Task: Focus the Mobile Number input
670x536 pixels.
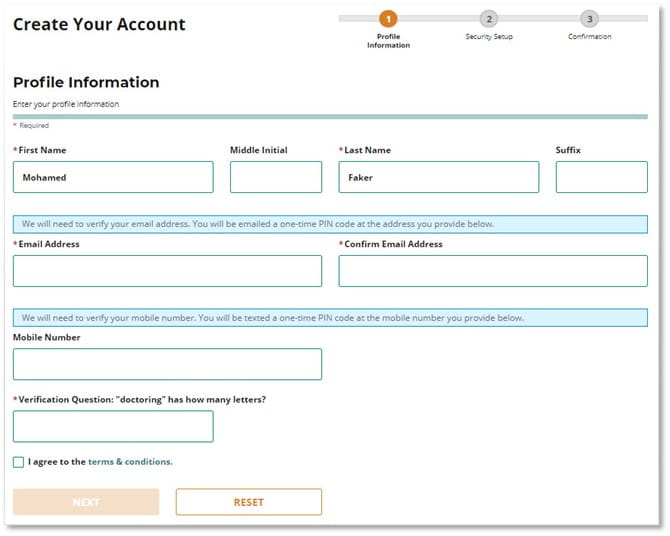Action: tap(167, 364)
